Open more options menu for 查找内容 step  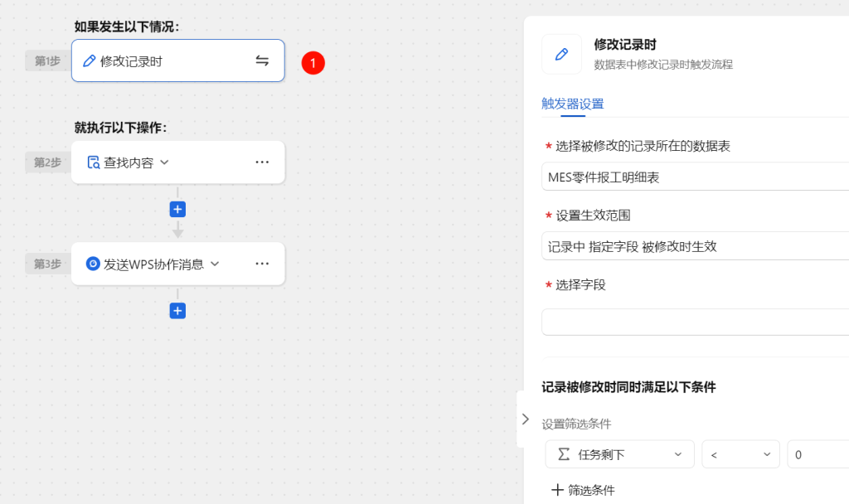[262, 162]
